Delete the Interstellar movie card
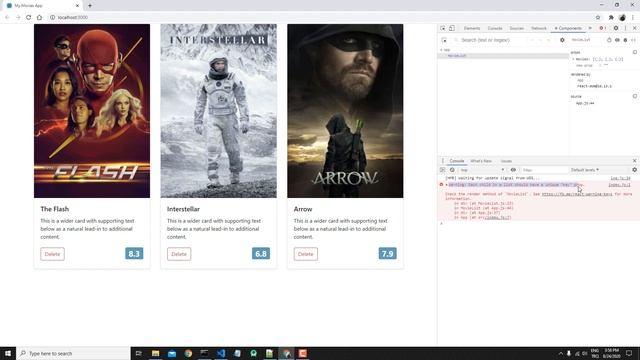The width and height of the screenshot is (640, 360). coord(179,254)
